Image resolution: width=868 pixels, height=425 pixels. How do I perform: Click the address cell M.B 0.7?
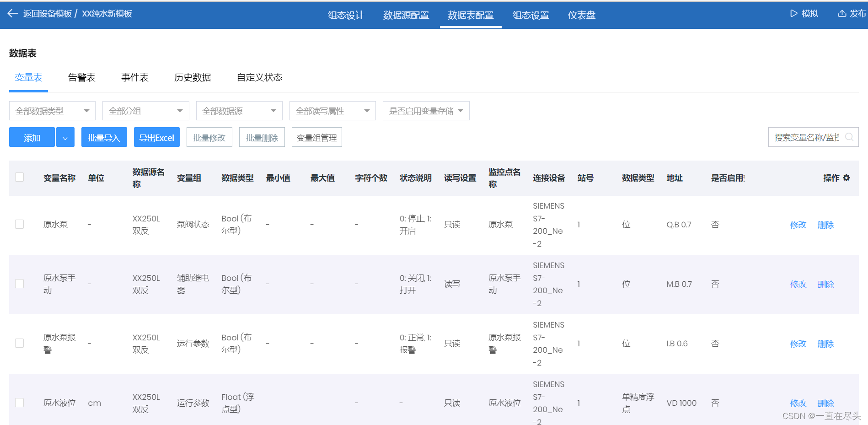[x=679, y=284]
